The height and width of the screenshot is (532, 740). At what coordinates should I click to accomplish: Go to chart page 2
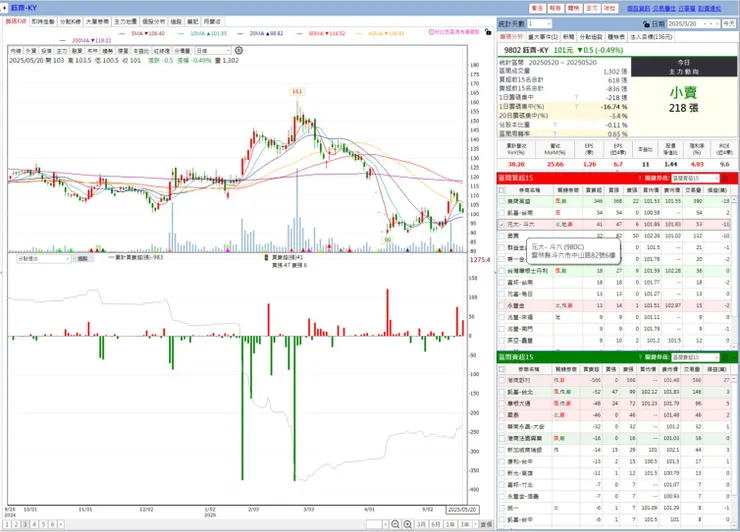click(x=16, y=524)
